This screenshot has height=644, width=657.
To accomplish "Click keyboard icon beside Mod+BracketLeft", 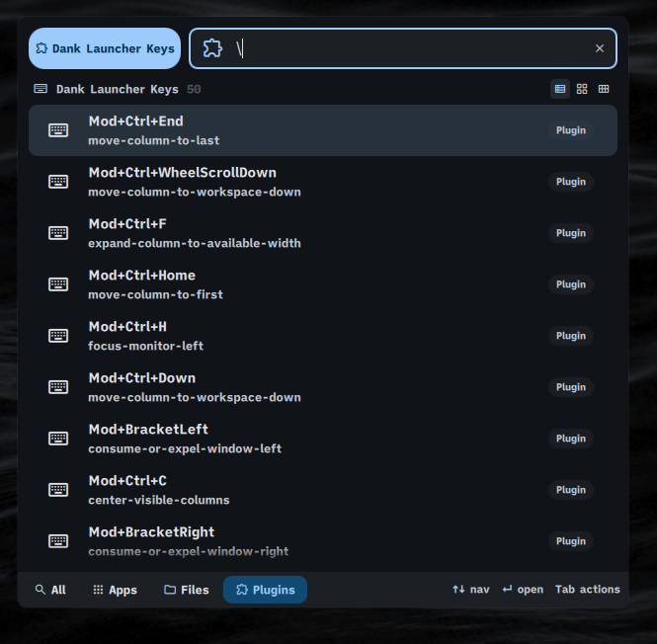I will 58,439.
